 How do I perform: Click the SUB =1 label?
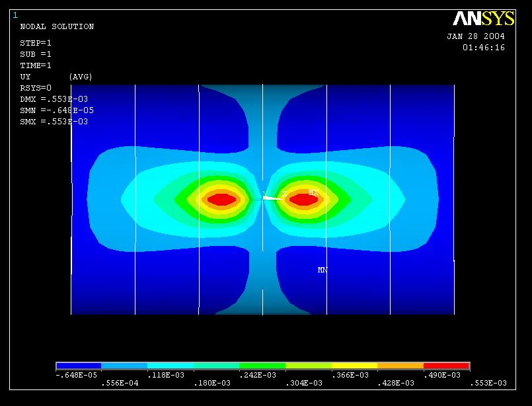pyautogui.click(x=36, y=54)
